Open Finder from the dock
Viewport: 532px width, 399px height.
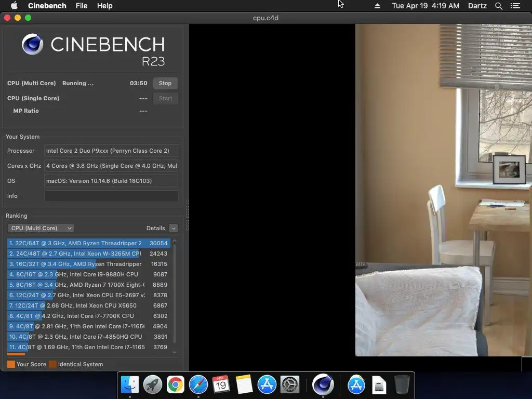click(x=130, y=384)
